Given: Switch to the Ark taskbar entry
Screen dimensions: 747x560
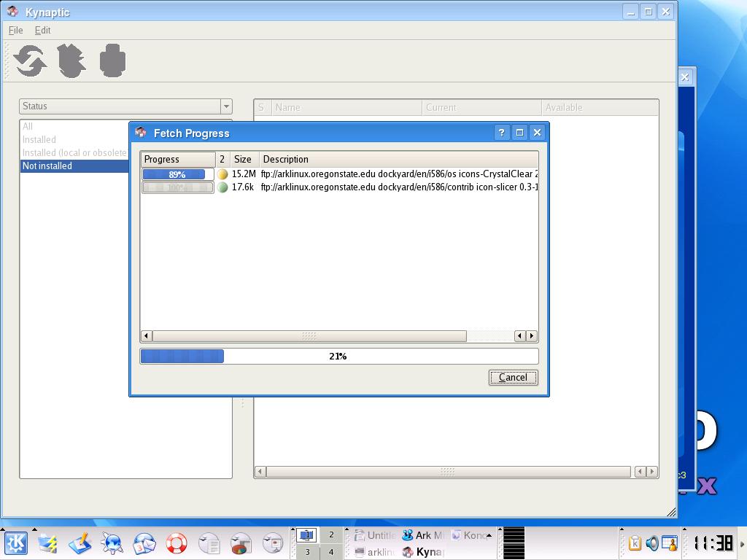Looking at the screenshot, I should [422, 535].
